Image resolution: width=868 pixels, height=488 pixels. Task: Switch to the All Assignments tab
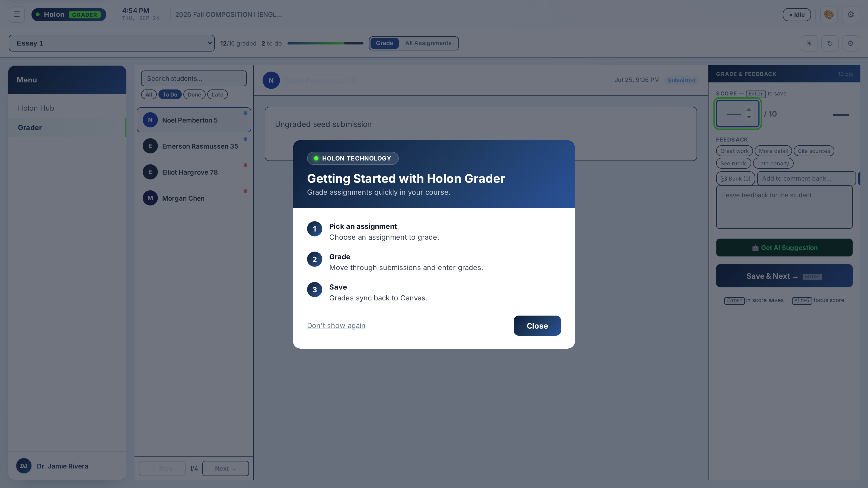tap(428, 43)
